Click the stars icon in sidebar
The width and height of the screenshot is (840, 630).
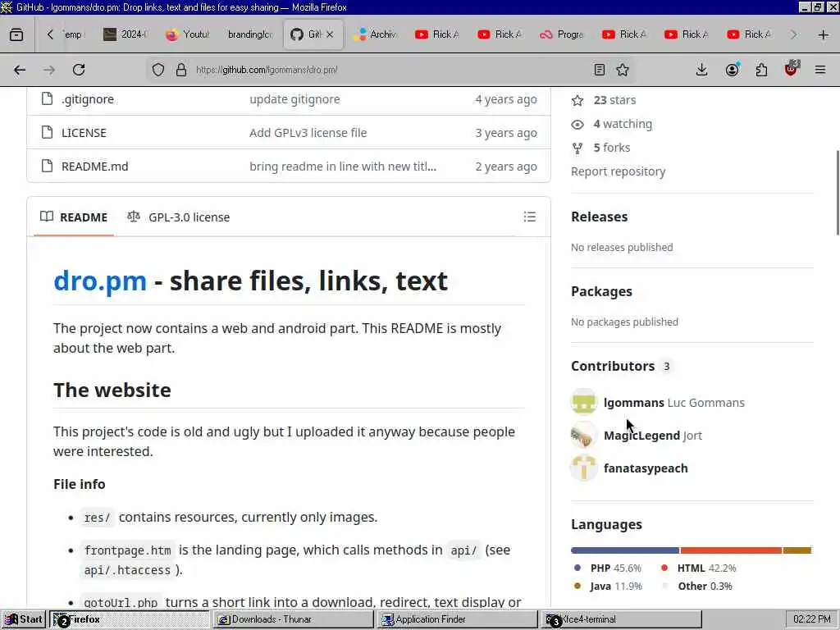577,100
